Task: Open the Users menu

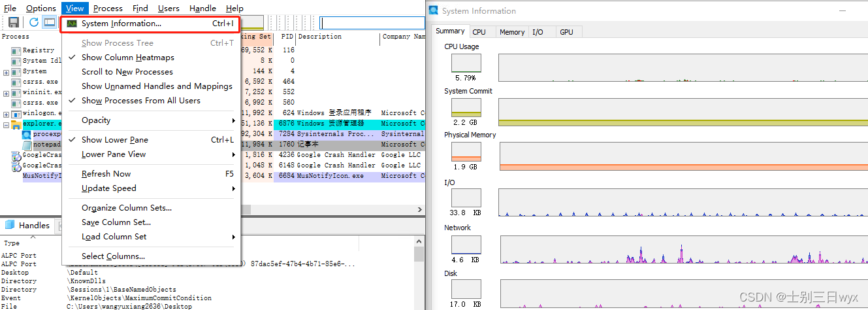Action: 169,9
